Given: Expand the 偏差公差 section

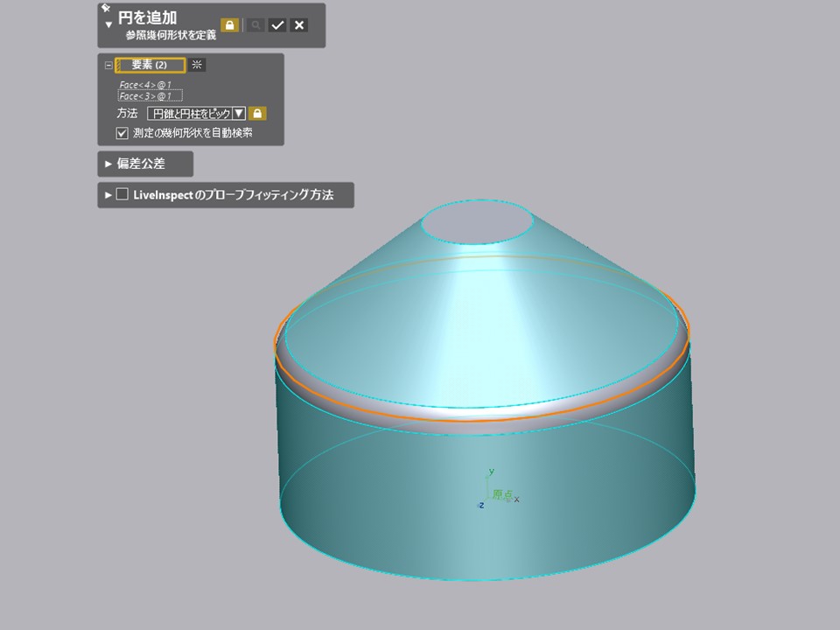Looking at the screenshot, I should click(x=108, y=164).
